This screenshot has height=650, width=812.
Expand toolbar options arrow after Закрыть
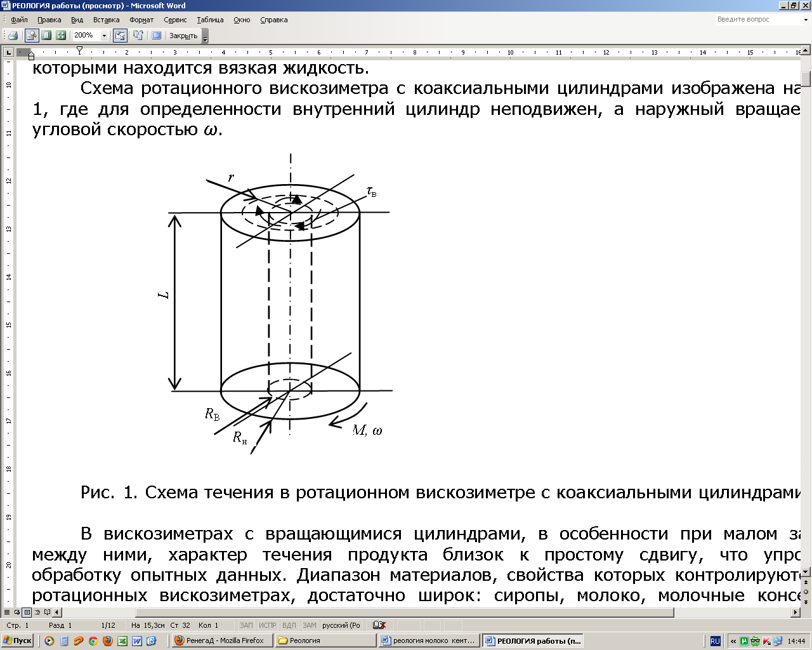point(205,37)
